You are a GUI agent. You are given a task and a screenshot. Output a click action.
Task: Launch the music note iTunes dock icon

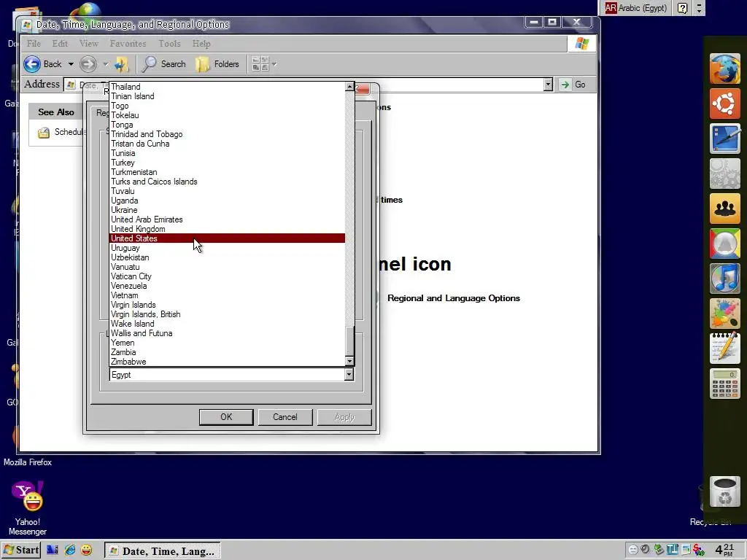[724, 278]
